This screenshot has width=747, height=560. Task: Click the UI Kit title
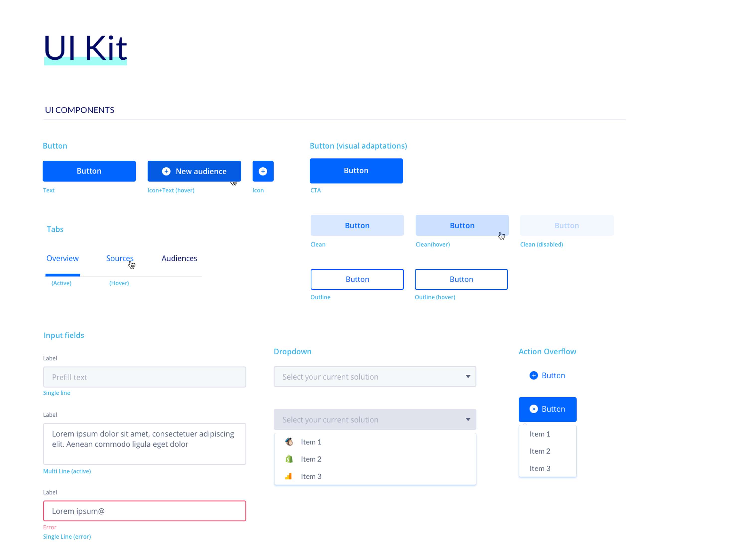tap(85, 48)
